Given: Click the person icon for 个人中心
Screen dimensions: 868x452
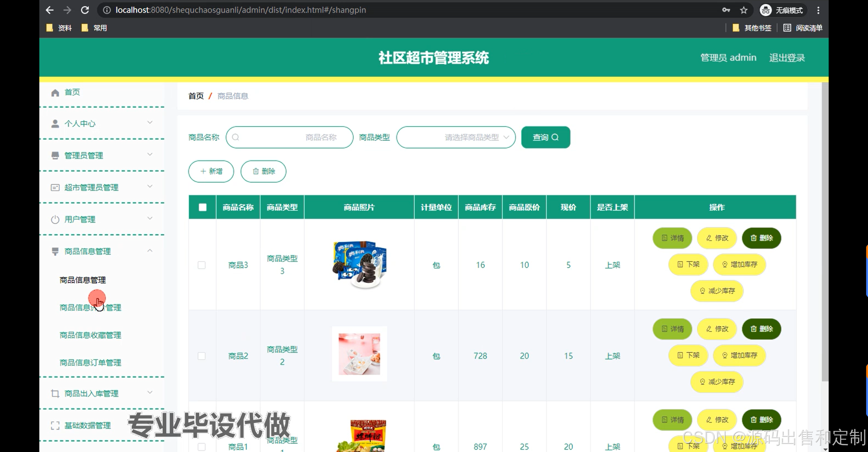Looking at the screenshot, I should tap(55, 124).
